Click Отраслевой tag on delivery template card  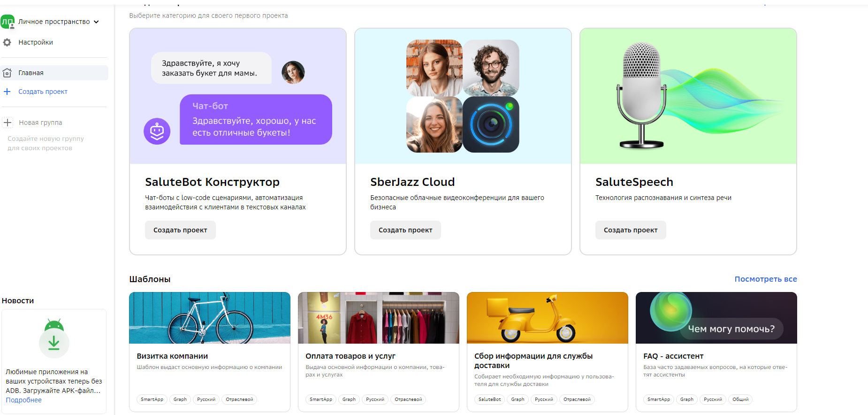(x=577, y=400)
